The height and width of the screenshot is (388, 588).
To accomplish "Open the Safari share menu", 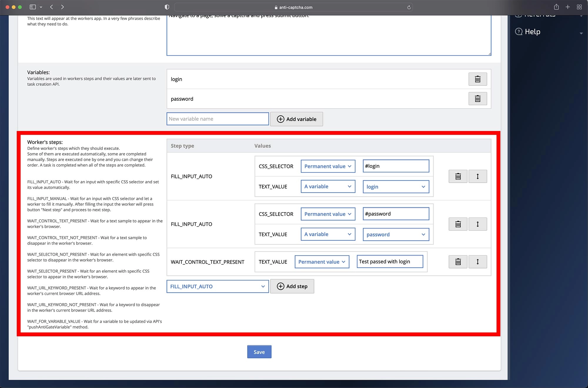I will (556, 7).
